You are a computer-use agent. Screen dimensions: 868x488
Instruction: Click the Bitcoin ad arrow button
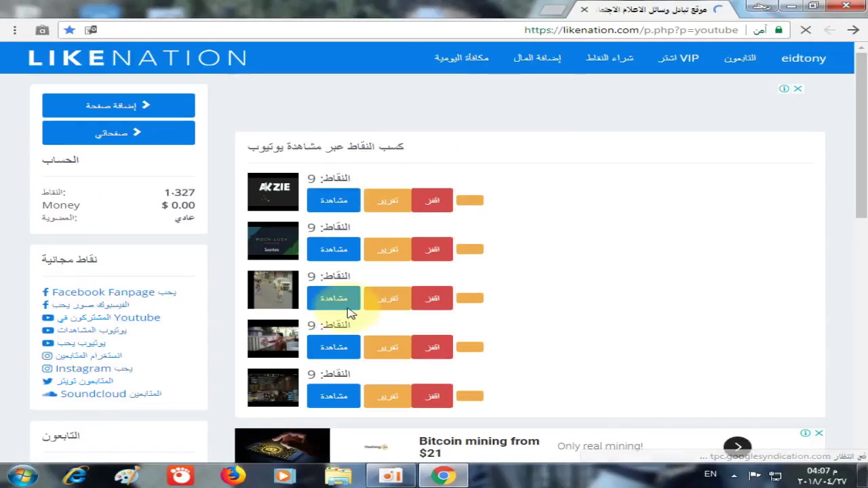pos(737,446)
